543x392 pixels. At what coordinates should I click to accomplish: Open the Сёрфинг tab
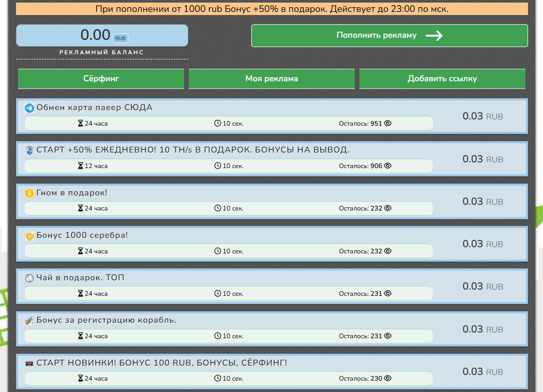point(101,79)
